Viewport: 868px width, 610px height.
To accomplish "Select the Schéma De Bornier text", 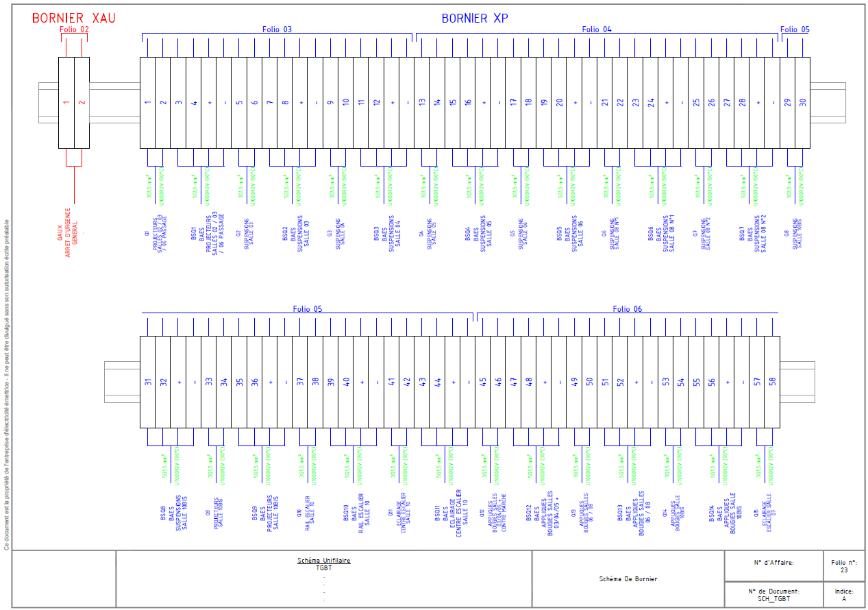I will (x=628, y=579).
